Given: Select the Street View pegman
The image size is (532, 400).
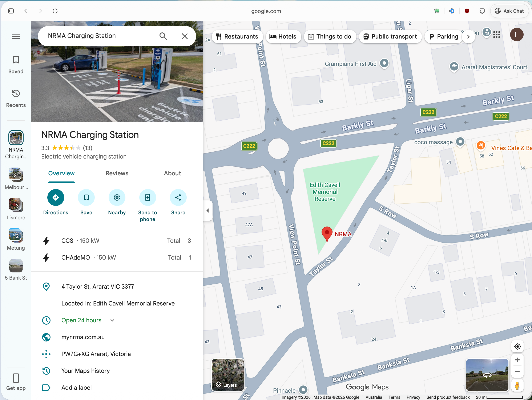Looking at the screenshot, I should [517, 385].
